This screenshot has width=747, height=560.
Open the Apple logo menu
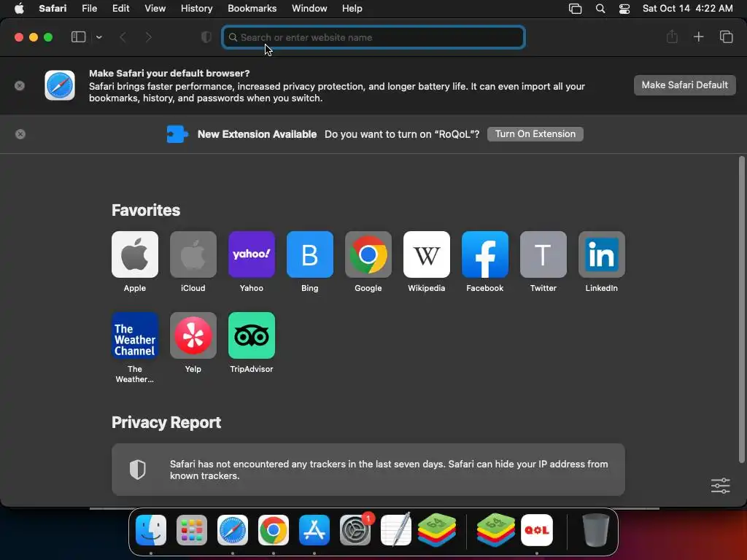pos(19,8)
